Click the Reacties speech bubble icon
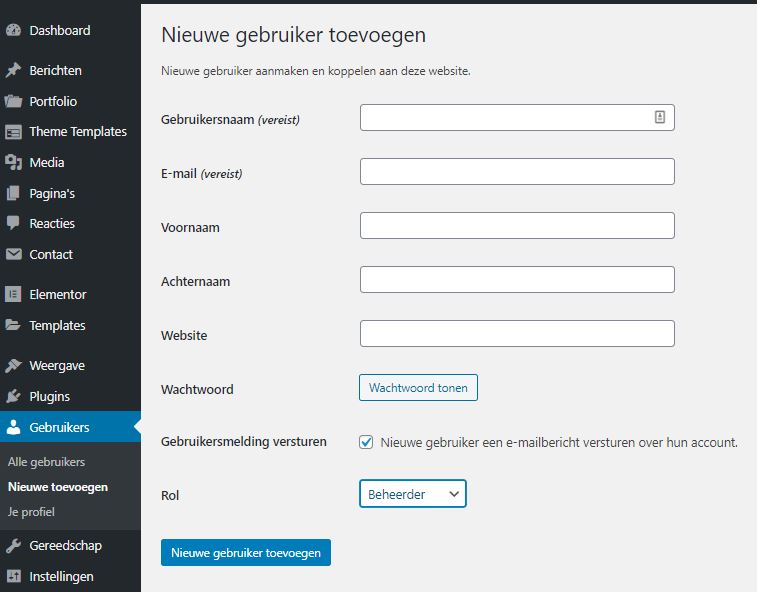This screenshot has width=757, height=592. 13,223
